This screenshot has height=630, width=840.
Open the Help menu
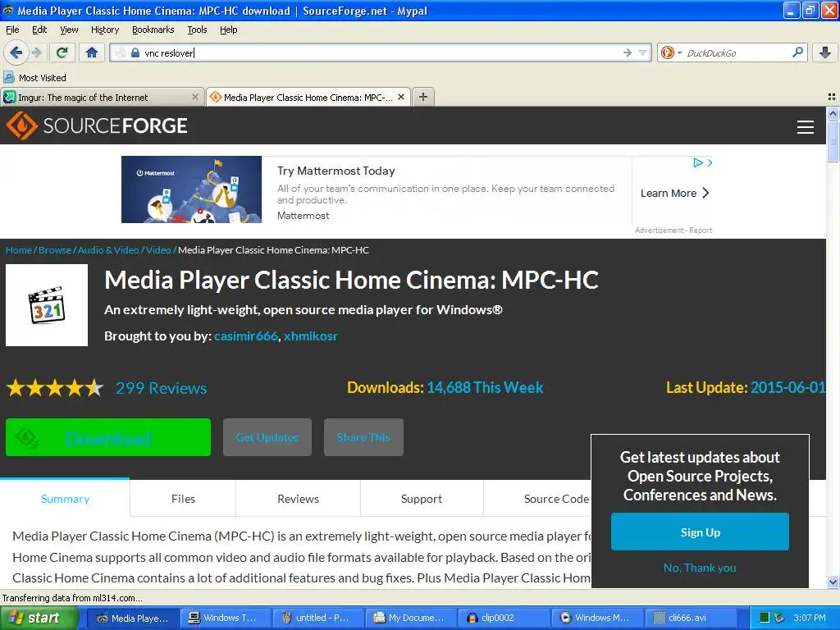[x=228, y=30]
